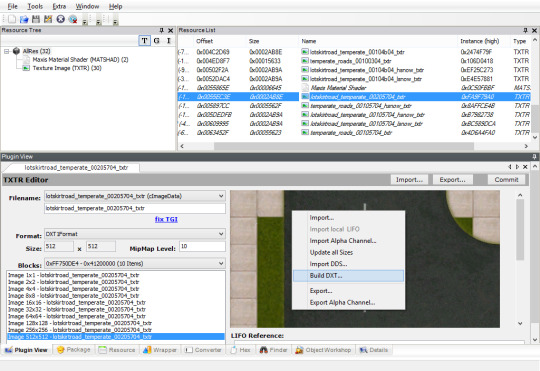The height and width of the screenshot is (371, 540).
Task: Toggle the T sort mode button
Action: coord(144,41)
